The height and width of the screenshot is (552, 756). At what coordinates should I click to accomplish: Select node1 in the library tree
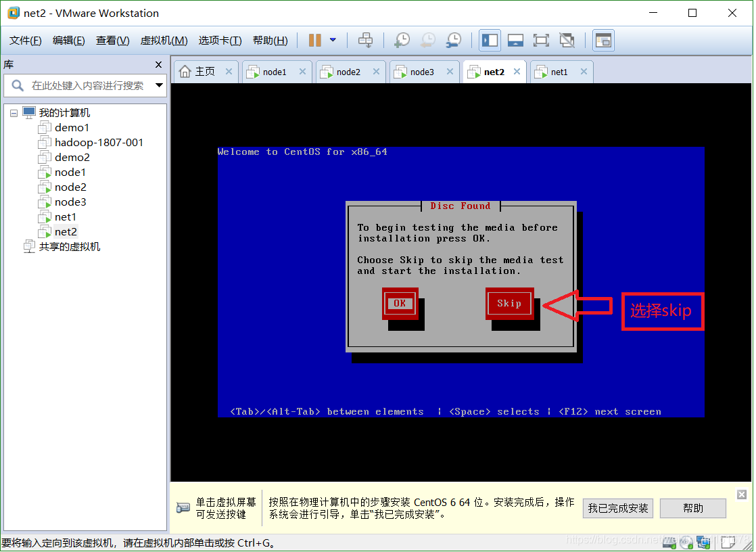(x=70, y=172)
